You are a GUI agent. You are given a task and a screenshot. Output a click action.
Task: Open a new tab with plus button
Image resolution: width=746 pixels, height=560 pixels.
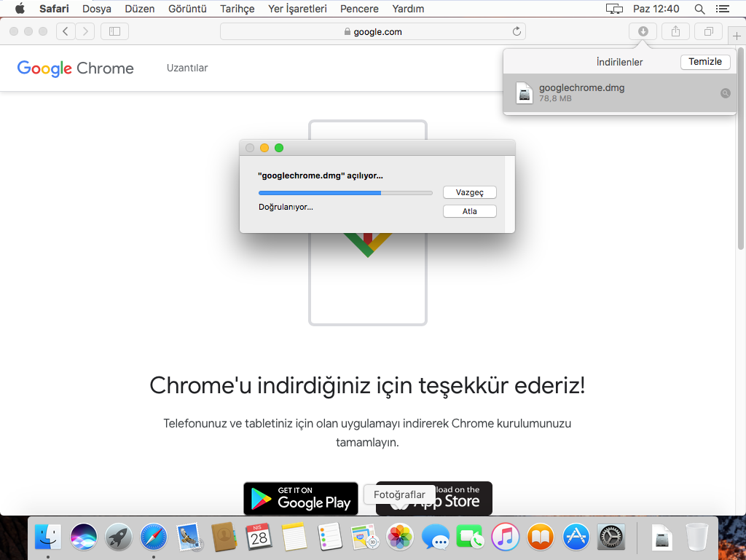[x=737, y=36]
